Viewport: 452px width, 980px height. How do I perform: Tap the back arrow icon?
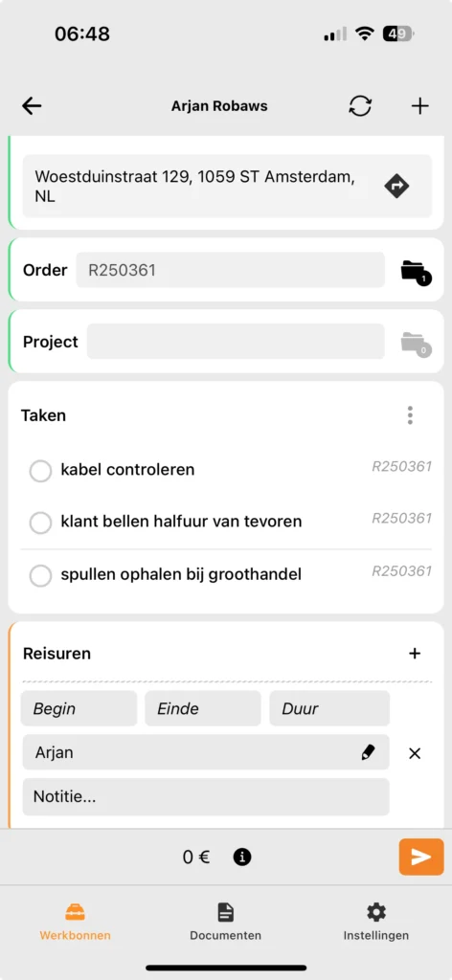[32, 106]
